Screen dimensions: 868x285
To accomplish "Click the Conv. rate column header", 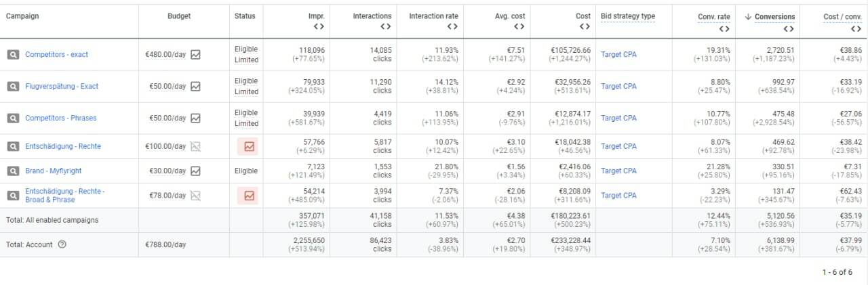I will pyautogui.click(x=713, y=16).
